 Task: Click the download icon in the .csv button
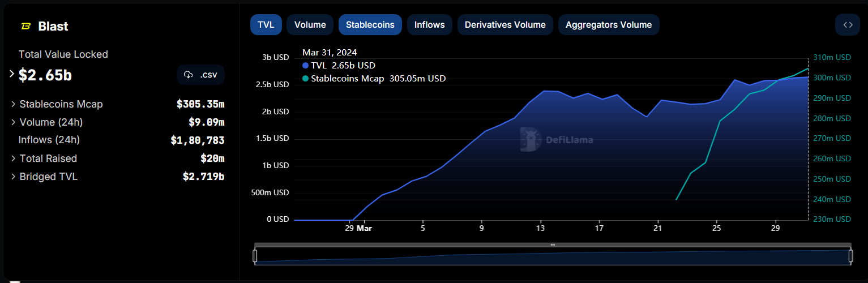[x=189, y=75]
